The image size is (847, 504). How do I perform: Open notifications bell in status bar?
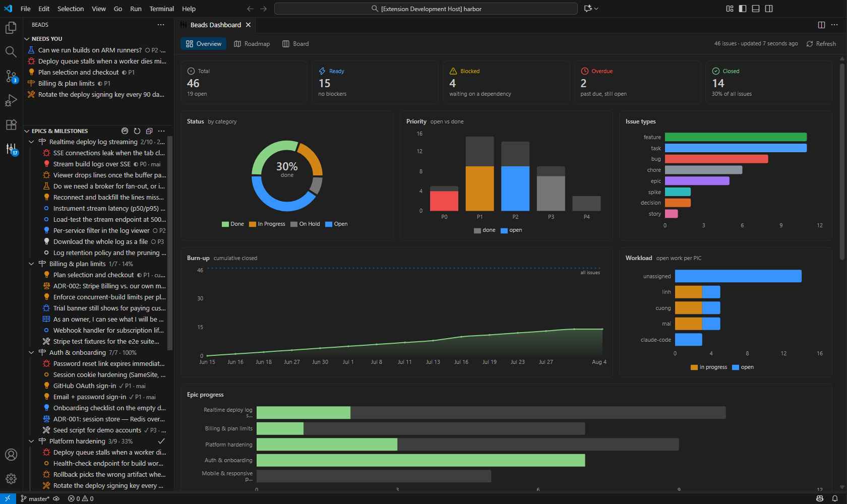coord(835,498)
